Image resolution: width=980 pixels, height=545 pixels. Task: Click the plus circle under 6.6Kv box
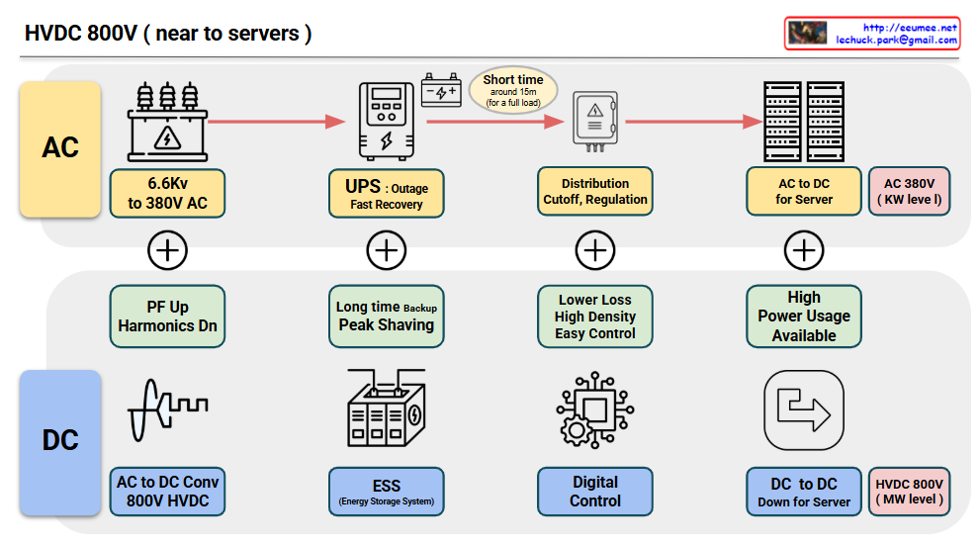(x=167, y=250)
